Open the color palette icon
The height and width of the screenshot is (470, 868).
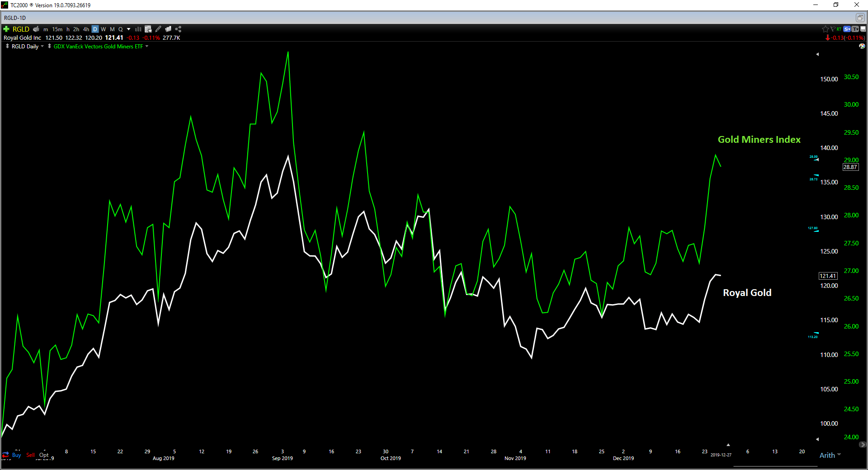click(x=862, y=46)
